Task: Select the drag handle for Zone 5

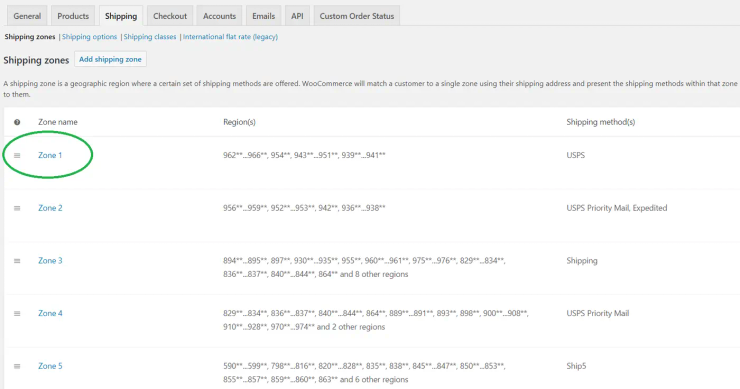Action: pos(17,366)
